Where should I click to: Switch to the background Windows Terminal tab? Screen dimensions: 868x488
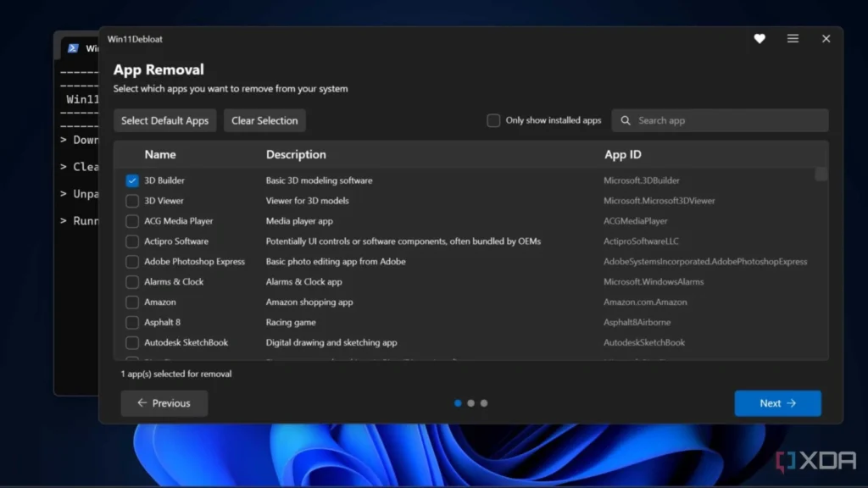tap(89, 48)
